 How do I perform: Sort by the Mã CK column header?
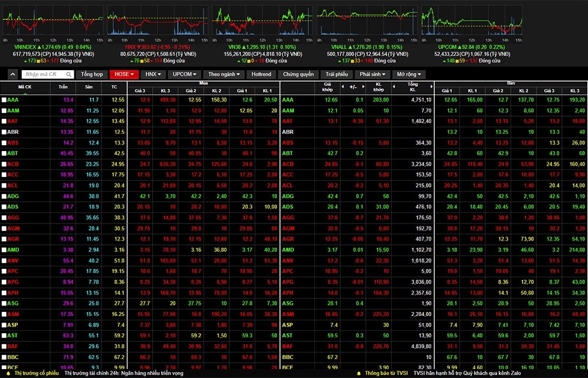[x=25, y=87]
